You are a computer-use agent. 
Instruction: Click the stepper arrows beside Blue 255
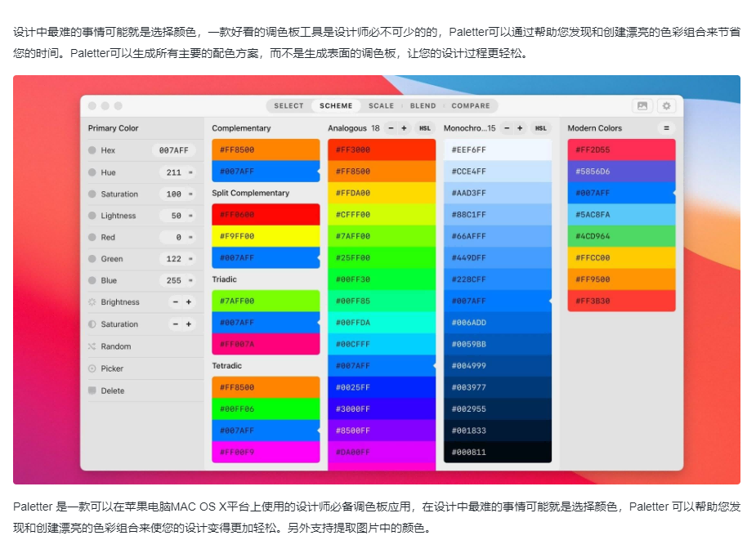190,280
